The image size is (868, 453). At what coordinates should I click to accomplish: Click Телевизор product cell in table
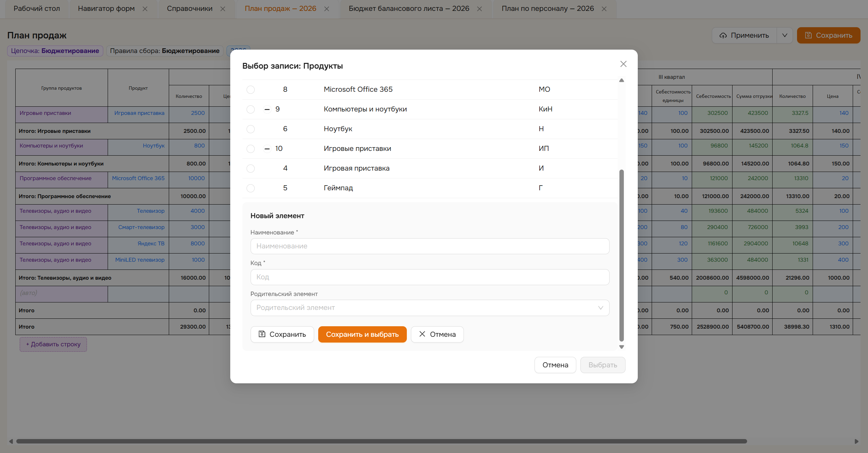click(138, 213)
